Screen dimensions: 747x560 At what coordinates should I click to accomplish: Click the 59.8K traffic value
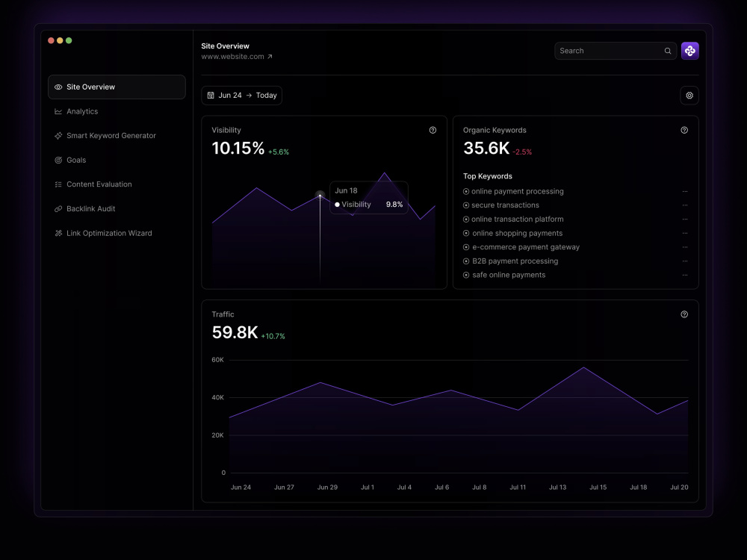[x=235, y=332]
